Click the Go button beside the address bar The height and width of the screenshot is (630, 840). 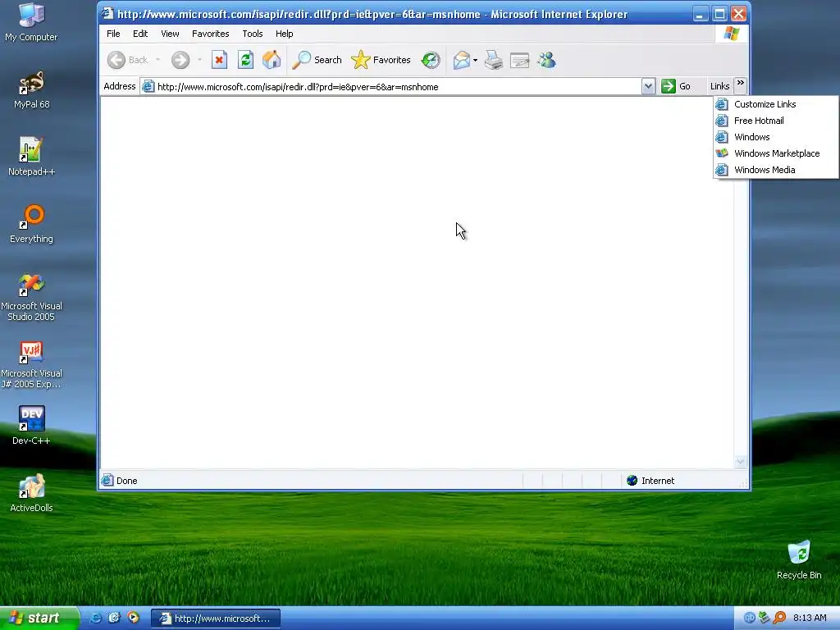point(676,86)
